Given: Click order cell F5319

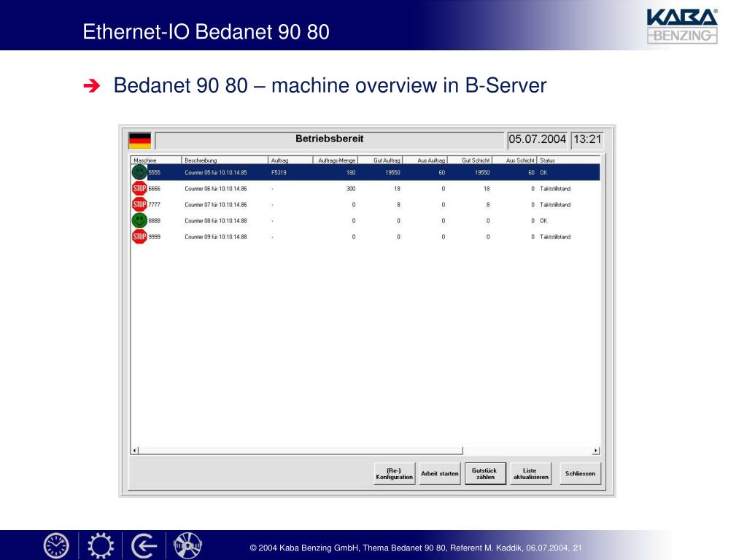Looking at the screenshot, I should pos(279,173).
